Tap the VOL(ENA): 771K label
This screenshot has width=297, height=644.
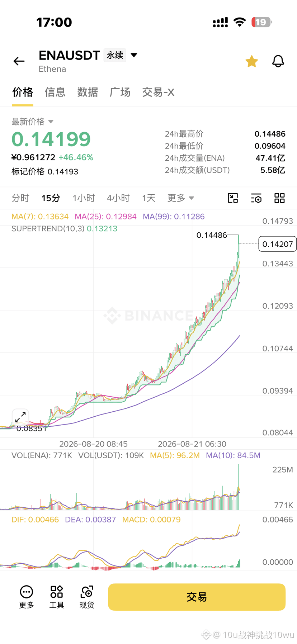coord(42,455)
